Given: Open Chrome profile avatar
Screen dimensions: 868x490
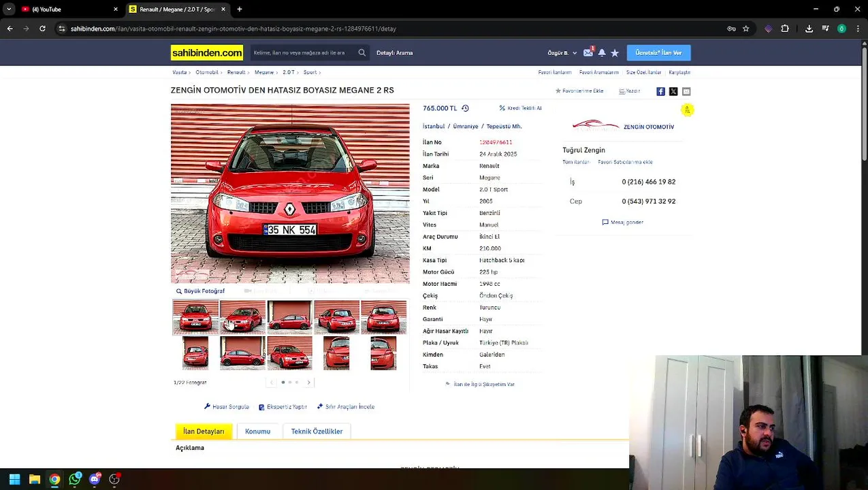Looking at the screenshot, I should 841,29.
